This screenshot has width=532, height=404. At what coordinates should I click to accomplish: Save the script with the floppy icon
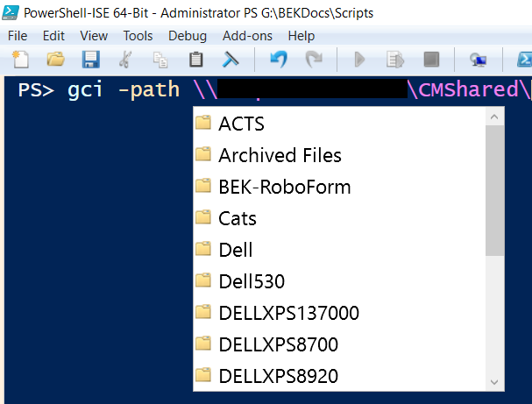(90, 60)
